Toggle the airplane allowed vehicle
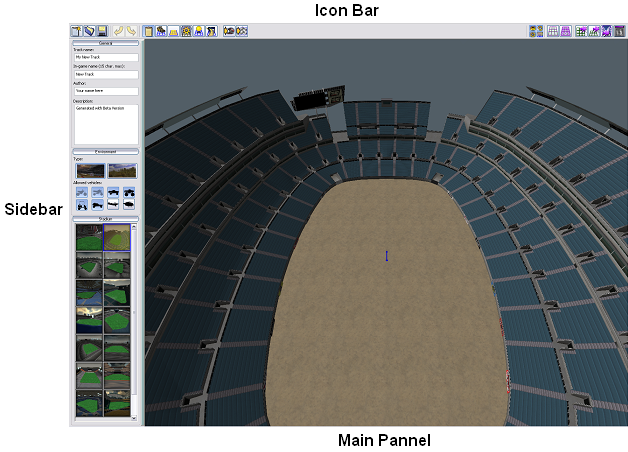628x452 pixels. coord(113,205)
